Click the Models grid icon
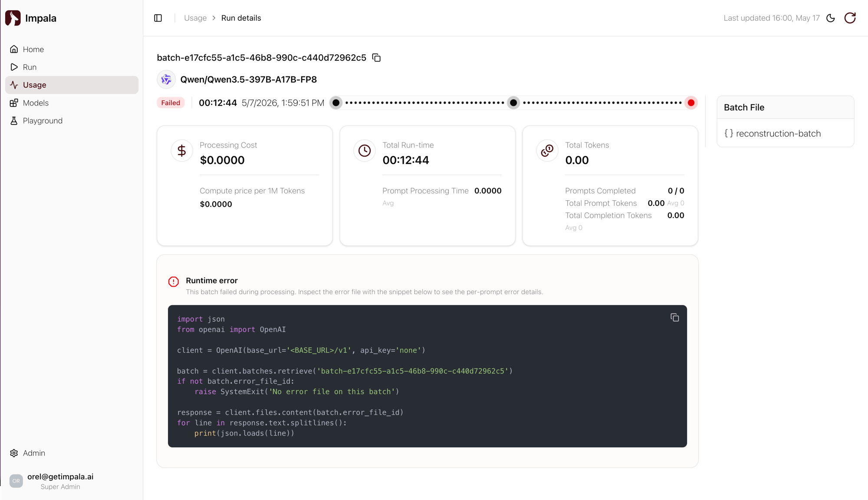The width and height of the screenshot is (868, 500). [14, 103]
